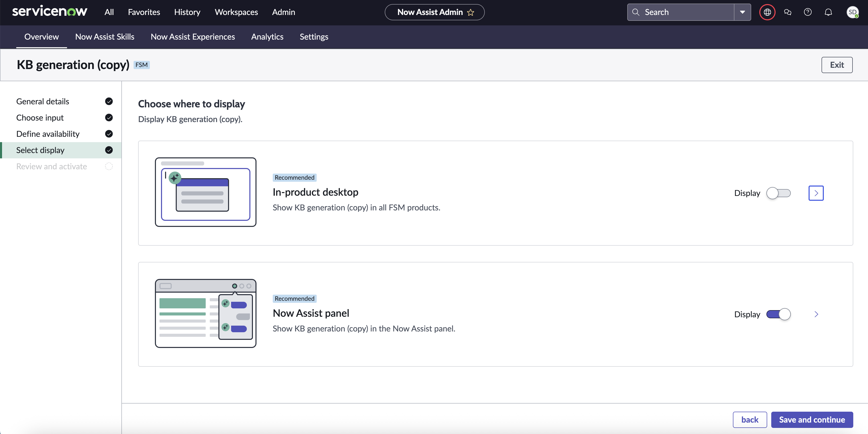Screen dimensions: 868x434
Task: Switch to Now Assist Experiences tab
Action: point(192,37)
